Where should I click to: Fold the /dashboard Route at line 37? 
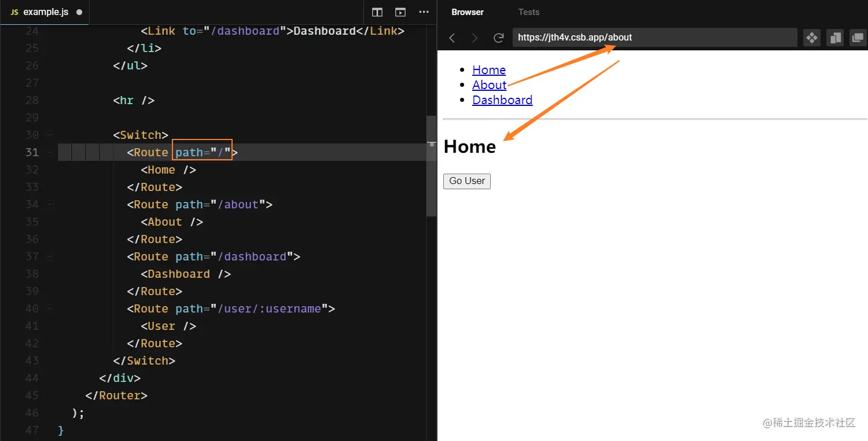tap(50, 256)
